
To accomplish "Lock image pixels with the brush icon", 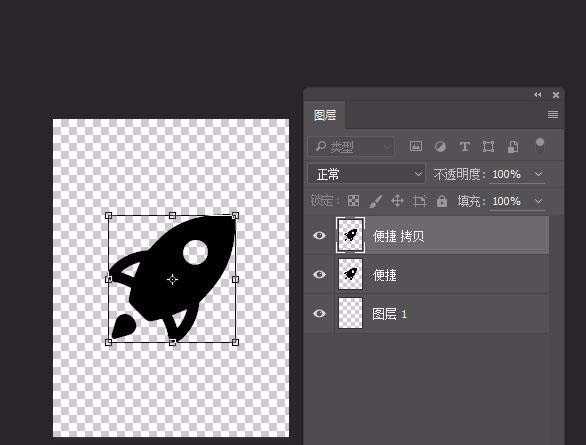I will coord(375,201).
